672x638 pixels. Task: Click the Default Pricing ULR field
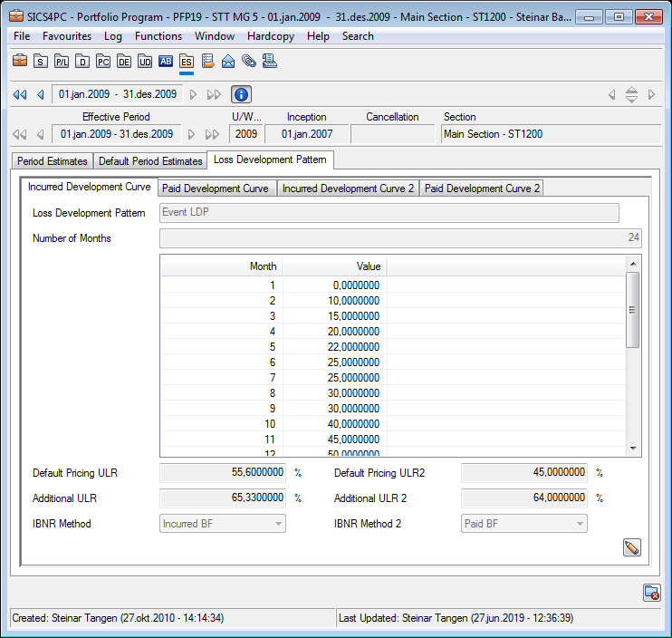(x=224, y=473)
